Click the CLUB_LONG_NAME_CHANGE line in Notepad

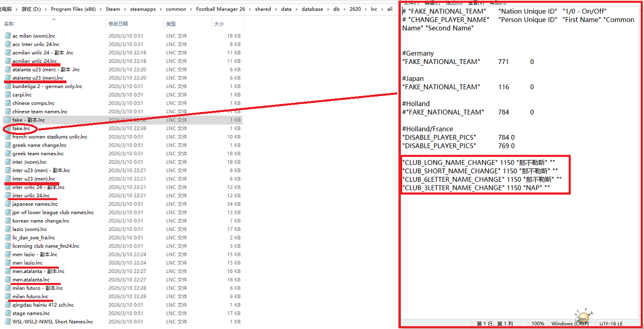coord(449,163)
